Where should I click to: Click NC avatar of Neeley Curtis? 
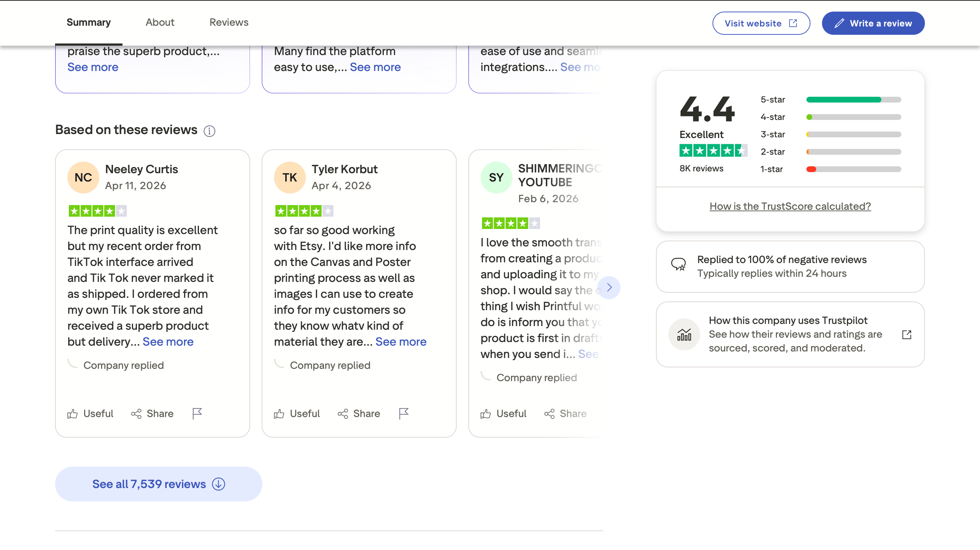pos(83,177)
